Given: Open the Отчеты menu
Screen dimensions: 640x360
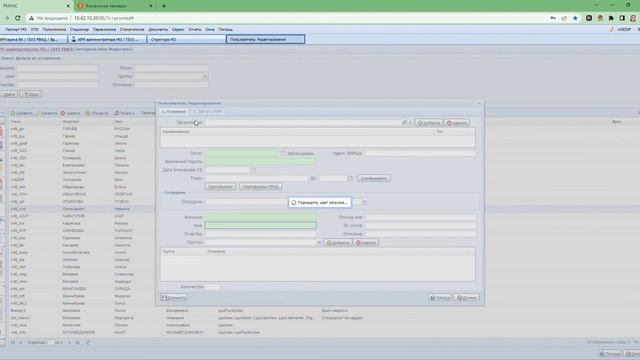Looking at the screenshot, I should [x=195, y=29].
